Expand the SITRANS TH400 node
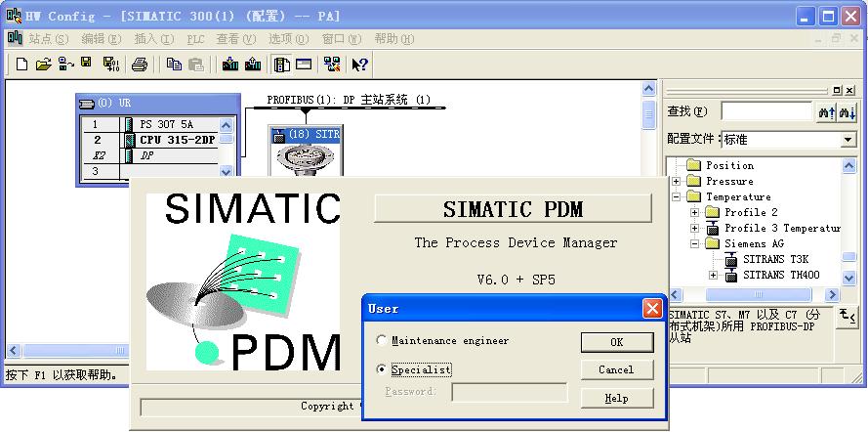Image resolution: width=868 pixels, height=432 pixels. click(x=713, y=275)
